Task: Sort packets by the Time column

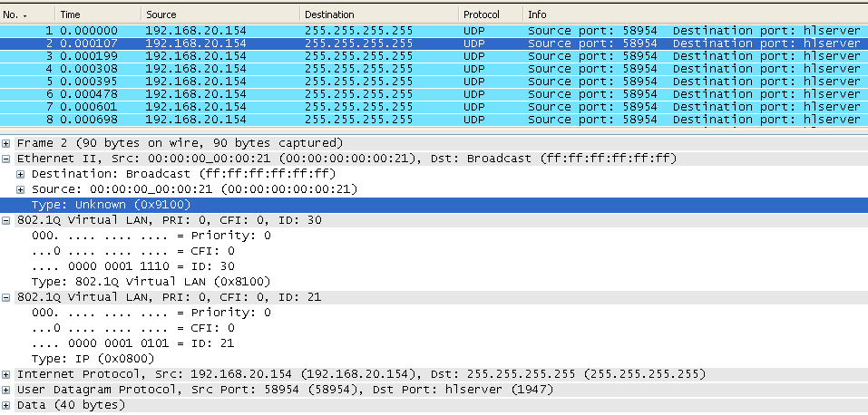Action: pyautogui.click(x=99, y=14)
